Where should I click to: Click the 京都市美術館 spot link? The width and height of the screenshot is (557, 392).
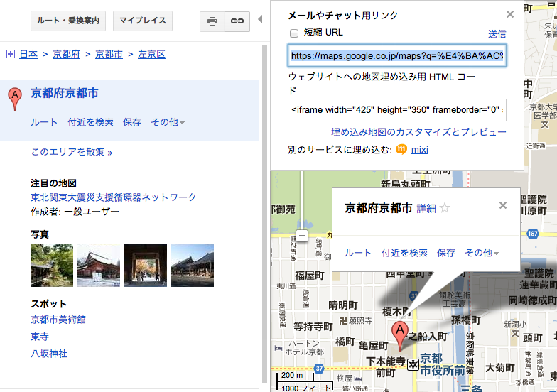click(58, 320)
